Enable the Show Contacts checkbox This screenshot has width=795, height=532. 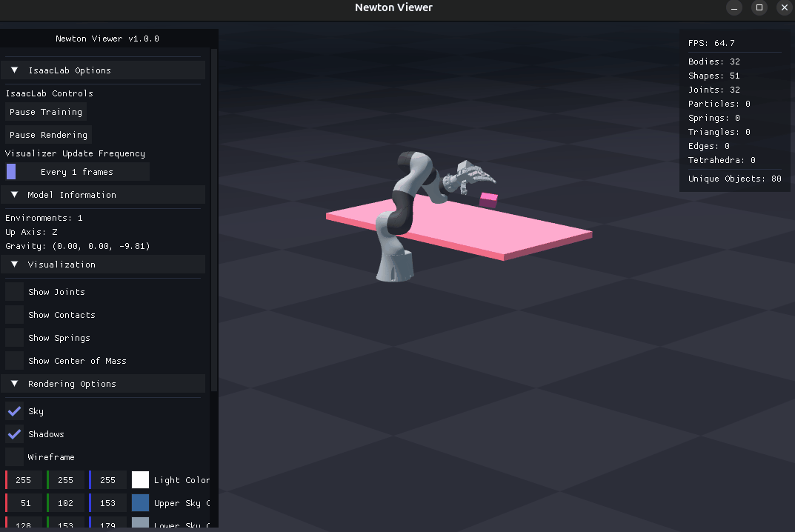[x=15, y=315]
